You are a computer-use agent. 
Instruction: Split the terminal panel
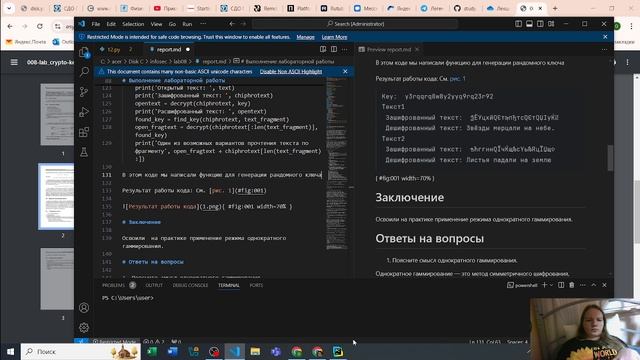pos(561,285)
